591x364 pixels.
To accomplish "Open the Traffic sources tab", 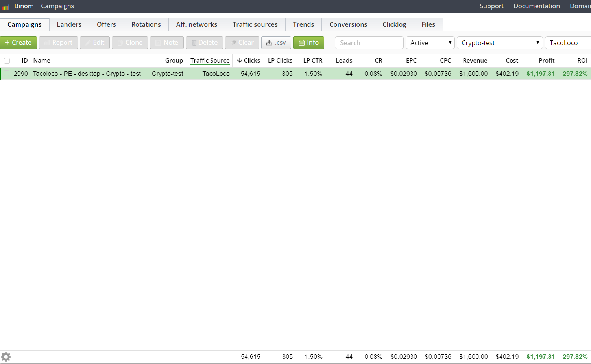I will pos(255,24).
